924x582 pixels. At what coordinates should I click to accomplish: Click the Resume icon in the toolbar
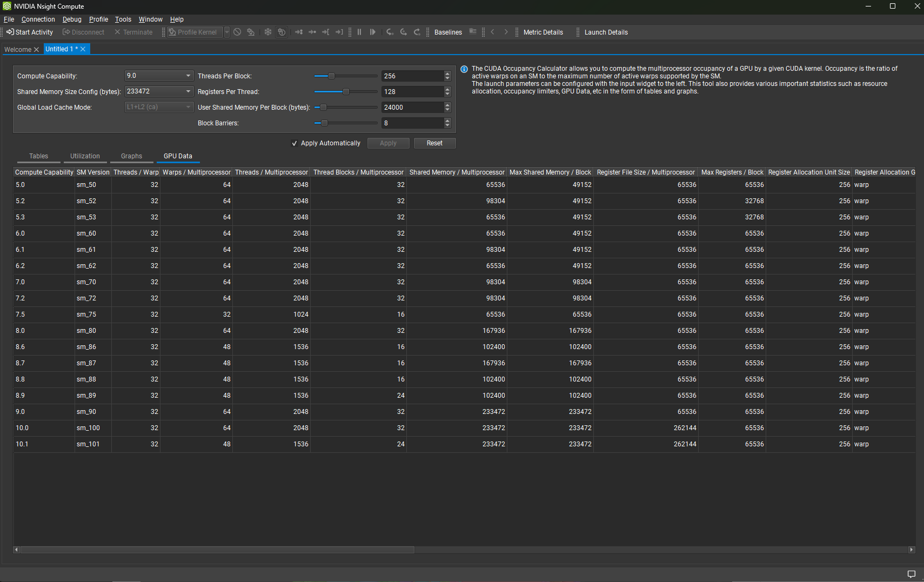373,32
